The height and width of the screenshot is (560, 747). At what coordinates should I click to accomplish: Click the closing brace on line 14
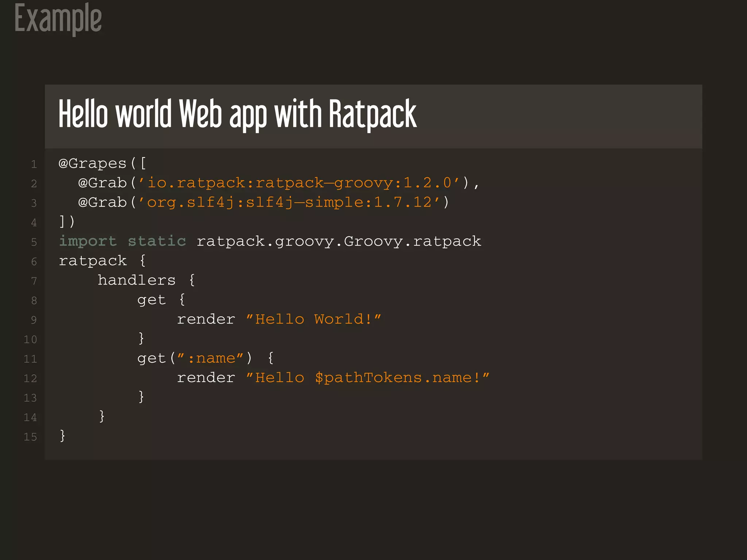pyautogui.click(x=102, y=416)
